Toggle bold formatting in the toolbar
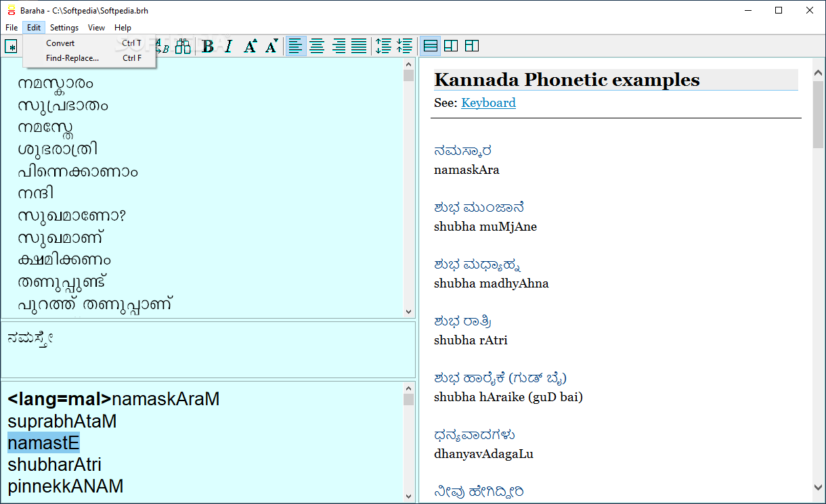 coord(208,46)
